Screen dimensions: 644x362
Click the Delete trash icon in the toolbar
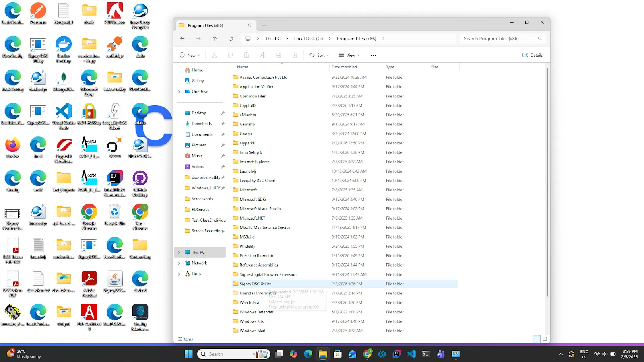(x=295, y=55)
